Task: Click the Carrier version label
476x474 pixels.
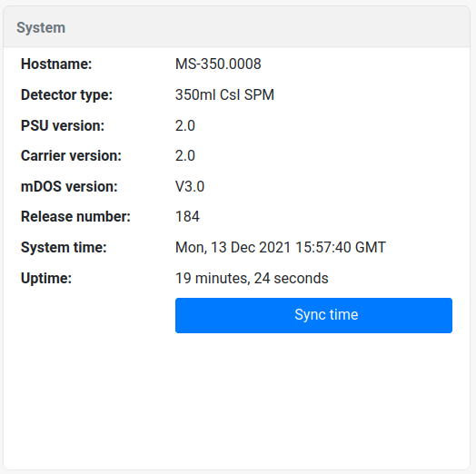Action: point(71,155)
